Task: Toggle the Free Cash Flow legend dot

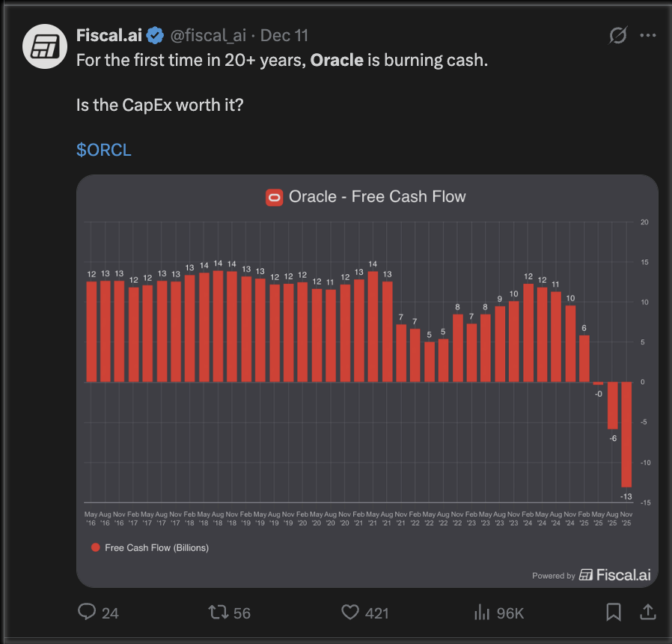Action: (95, 547)
